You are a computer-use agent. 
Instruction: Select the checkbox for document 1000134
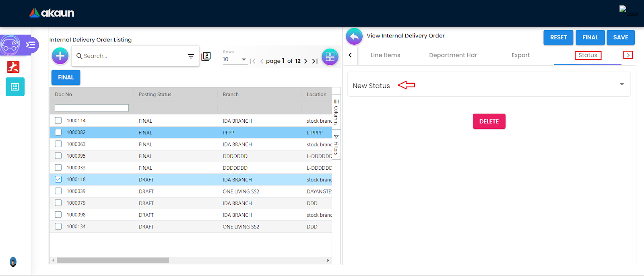[x=58, y=227]
